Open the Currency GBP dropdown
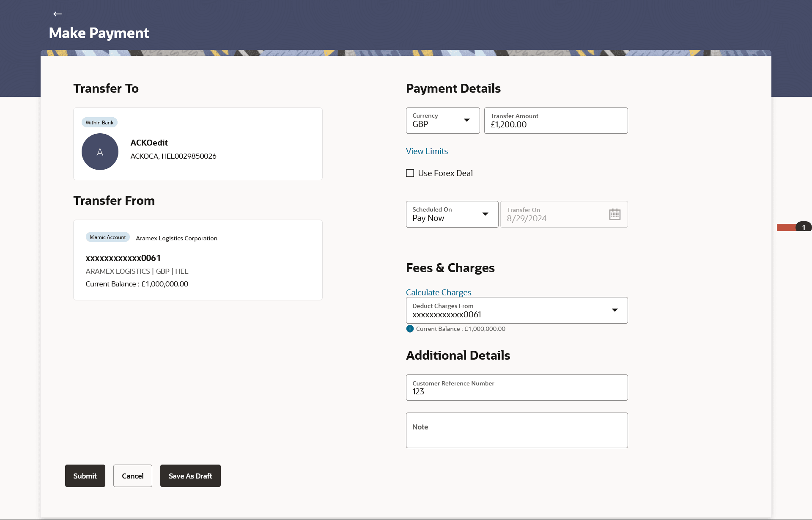The width and height of the screenshot is (812, 520). 442,121
